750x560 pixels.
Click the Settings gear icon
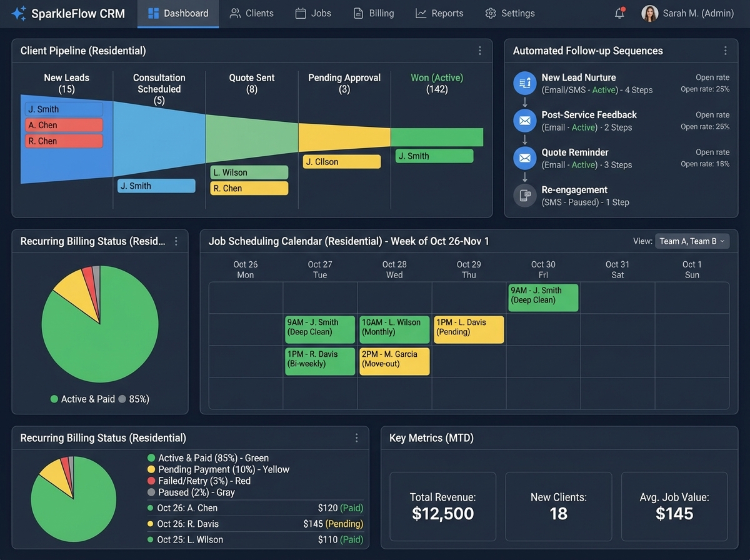(492, 12)
